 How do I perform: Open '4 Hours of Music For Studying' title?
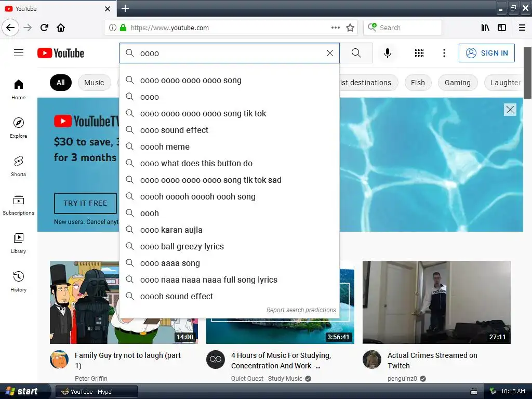[x=281, y=361]
